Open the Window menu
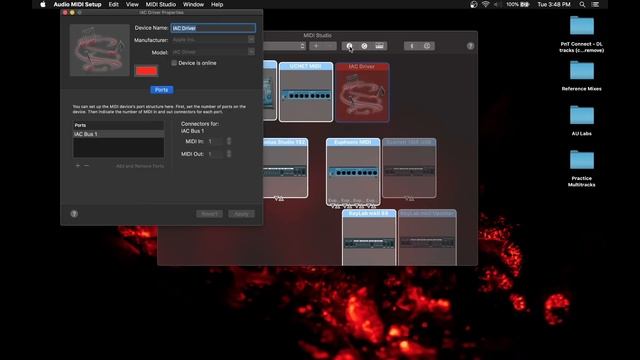Screen dimensions: 640x360 click(x=193, y=4)
